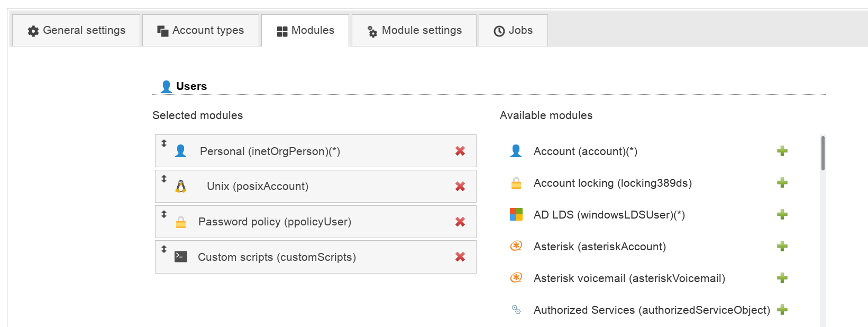Add the Account (account) module
The height and width of the screenshot is (327, 868).
(x=782, y=151)
